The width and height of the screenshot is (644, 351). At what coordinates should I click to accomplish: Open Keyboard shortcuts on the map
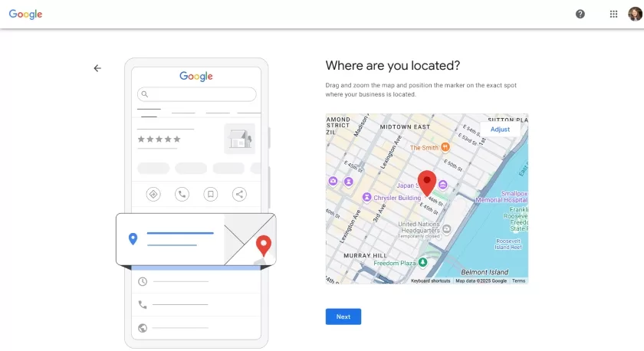[x=430, y=280]
